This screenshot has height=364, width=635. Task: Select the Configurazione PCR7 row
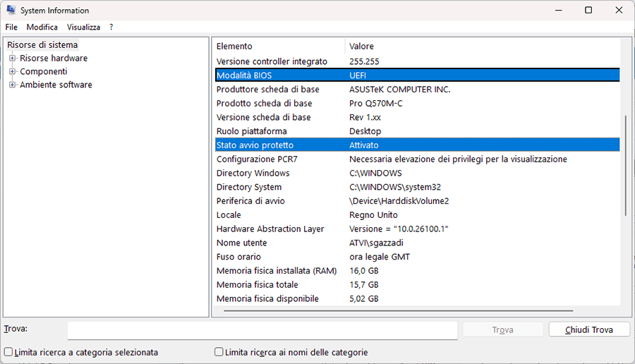coord(417,159)
